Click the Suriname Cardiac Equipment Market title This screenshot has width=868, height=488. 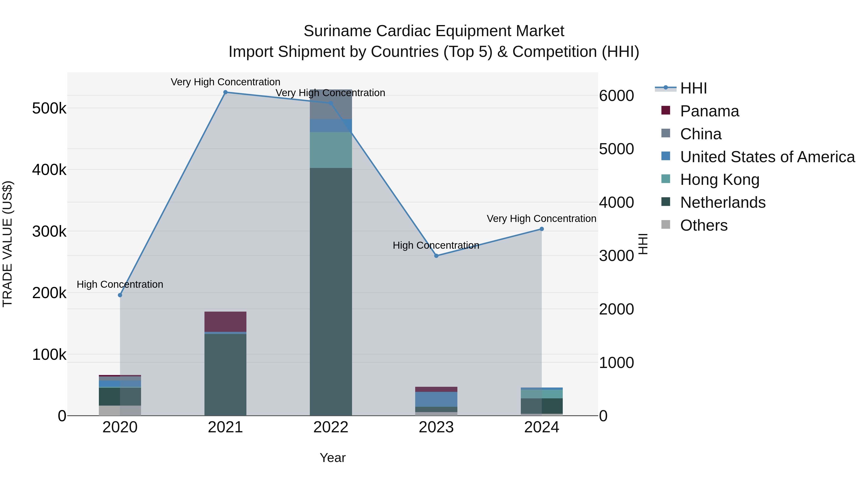pos(434,31)
